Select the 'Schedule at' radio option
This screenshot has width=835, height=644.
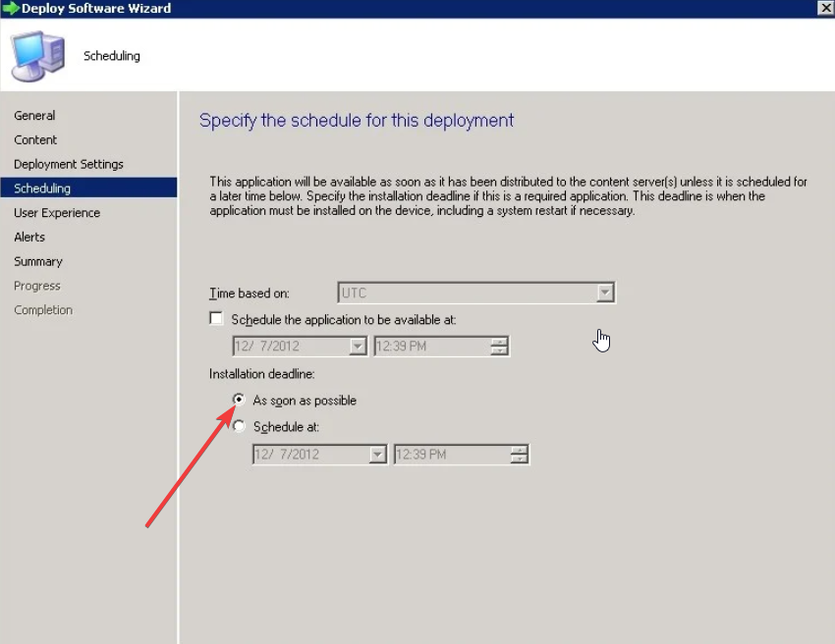[239, 426]
